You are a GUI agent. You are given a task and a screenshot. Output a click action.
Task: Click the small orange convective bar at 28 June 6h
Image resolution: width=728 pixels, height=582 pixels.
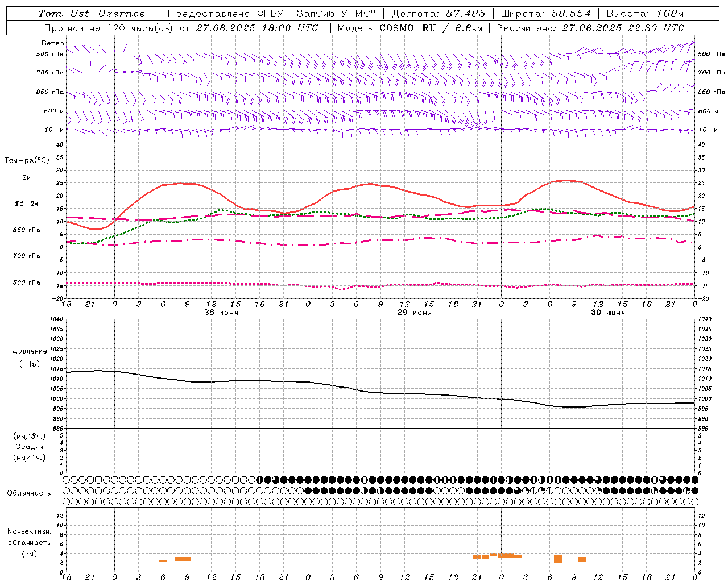163,561
